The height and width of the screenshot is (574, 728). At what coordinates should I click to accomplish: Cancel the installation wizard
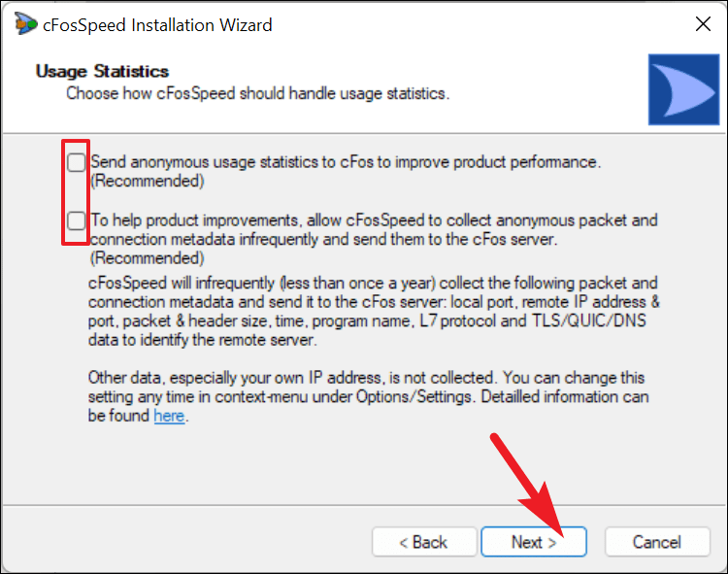(657, 542)
